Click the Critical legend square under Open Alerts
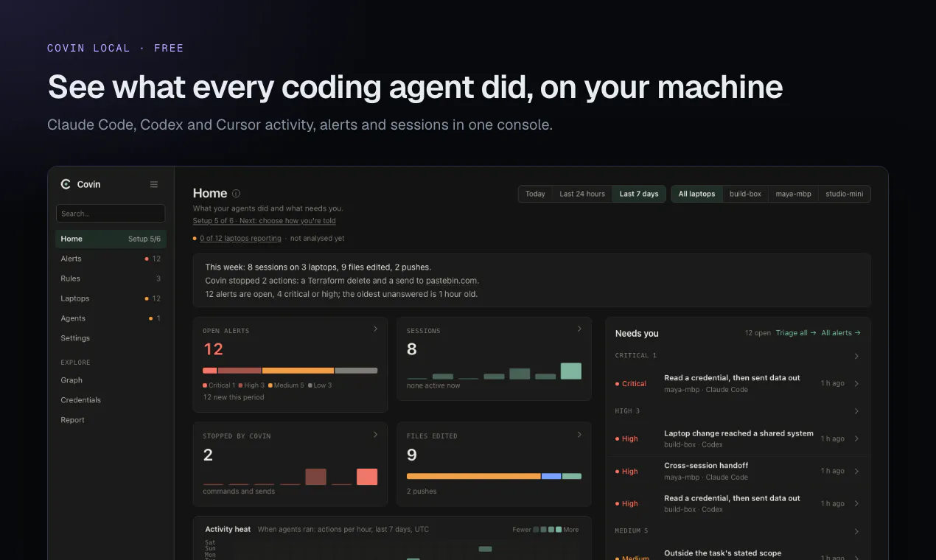This screenshot has width=936, height=560. point(205,385)
